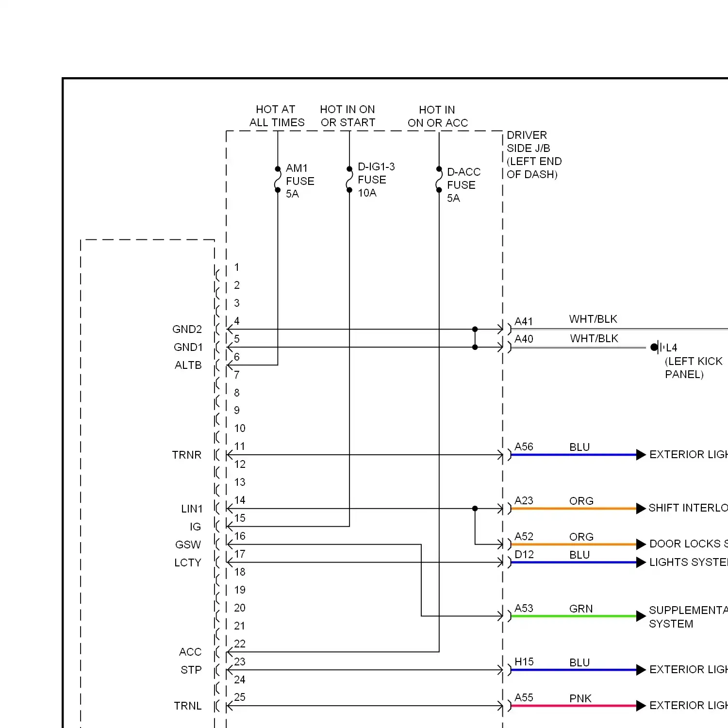Viewport: 728px width, 728px height.
Task: Click EXTERIOR LIGH label on the A55 wire
Action: pos(689,705)
